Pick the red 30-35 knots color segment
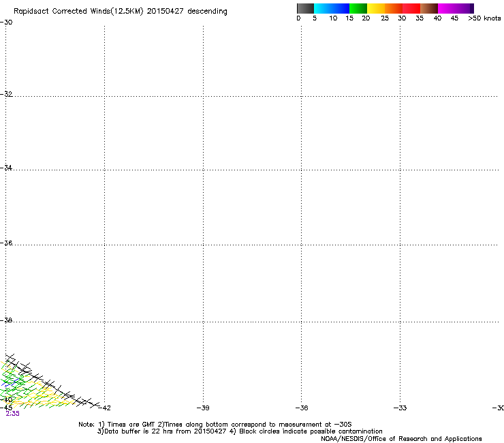Viewport: 504px width, 443px height. pyautogui.click(x=411, y=8)
